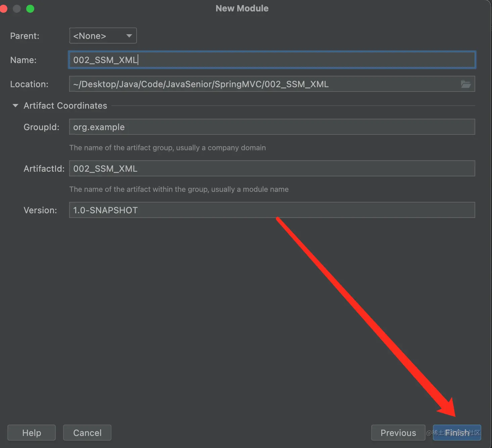Click the Version field showing 1.0-SNAPSHOT
492x448 pixels.
coord(272,210)
